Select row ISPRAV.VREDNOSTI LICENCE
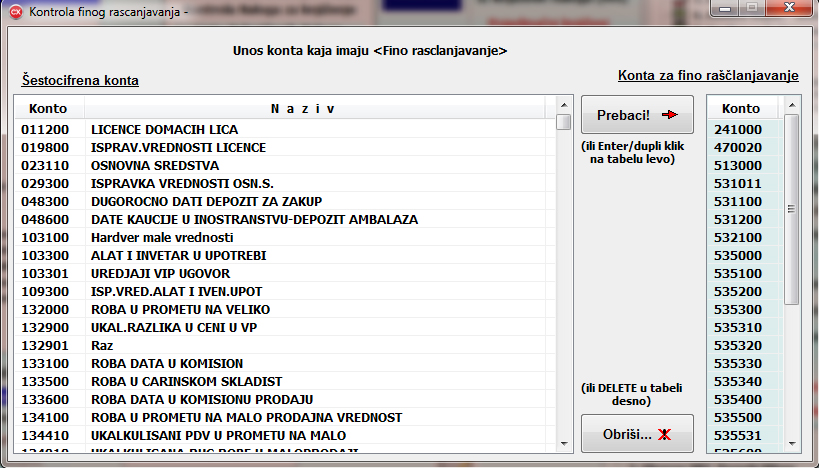The image size is (819, 468). (x=285, y=147)
